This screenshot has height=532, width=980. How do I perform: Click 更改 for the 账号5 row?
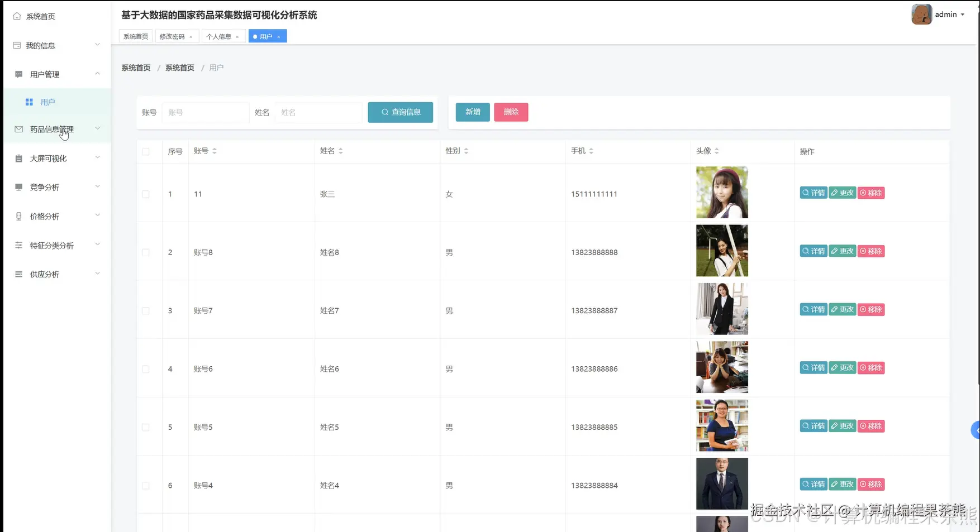pyautogui.click(x=843, y=426)
